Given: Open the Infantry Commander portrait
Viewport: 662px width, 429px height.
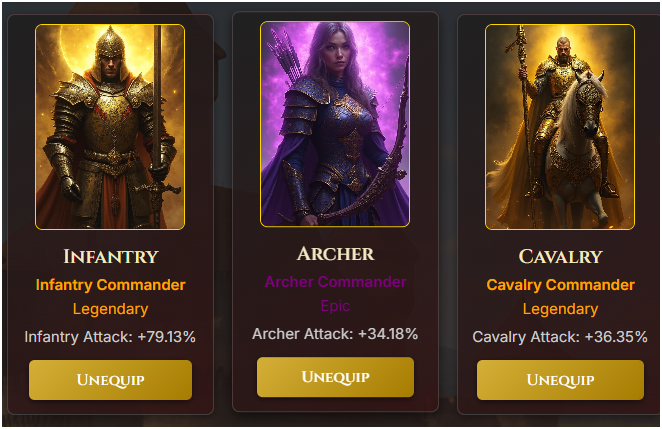Looking at the screenshot, I should (x=110, y=127).
